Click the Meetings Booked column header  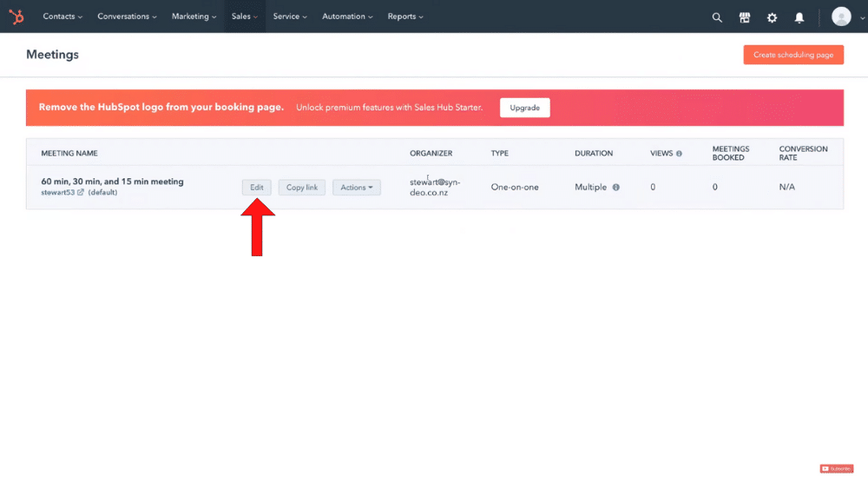point(731,154)
